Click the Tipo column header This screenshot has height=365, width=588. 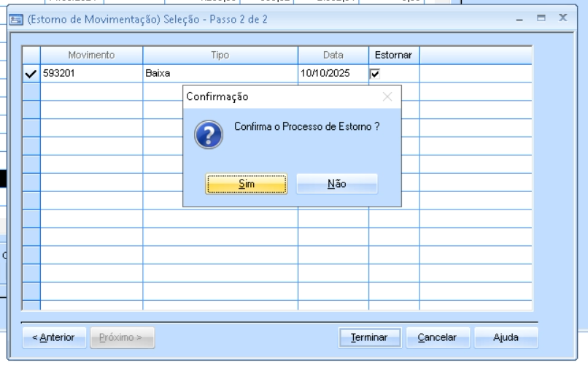[x=220, y=55]
